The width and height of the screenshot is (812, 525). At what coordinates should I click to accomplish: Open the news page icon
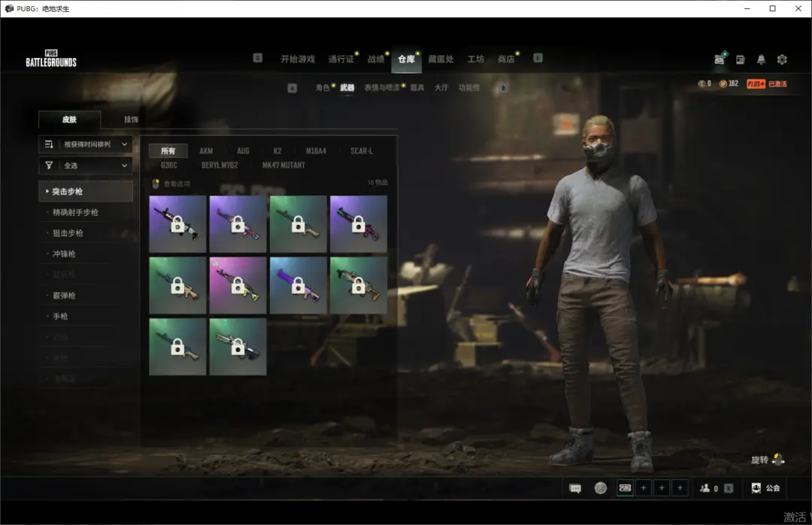tap(741, 59)
